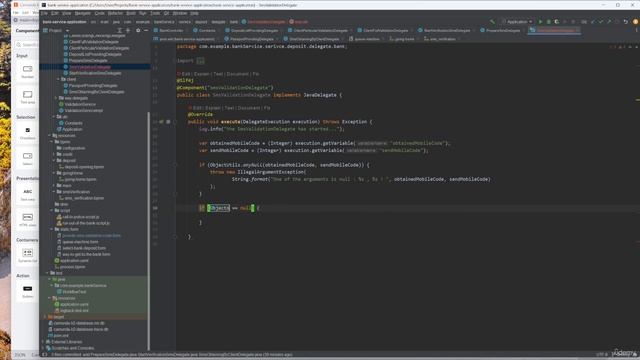640x360 pixels.
Task: Click the Debug bug icon in toolbar
Action: click(549, 22)
